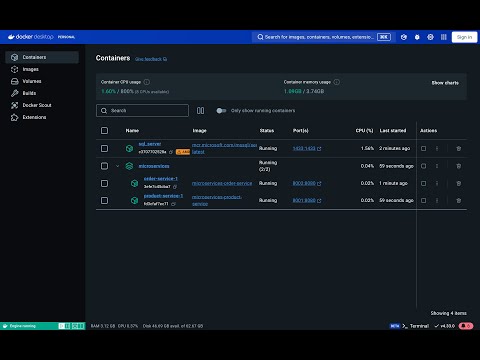Viewport: 480px width, 360px height.
Task: Open Docker Scout in the sidebar
Action: (42, 105)
